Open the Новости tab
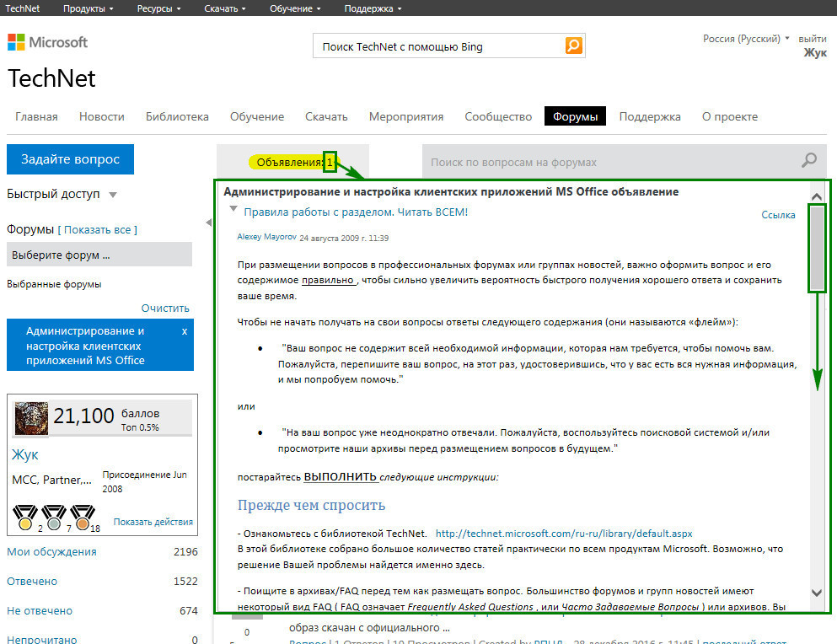Viewport: 837px width, 644px height. tap(101, 116)
